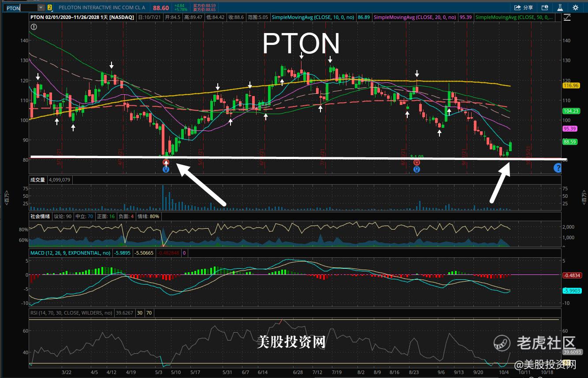
Task: Click the 议论: 90 sentiment value
Action: click(x=63, y=216)
